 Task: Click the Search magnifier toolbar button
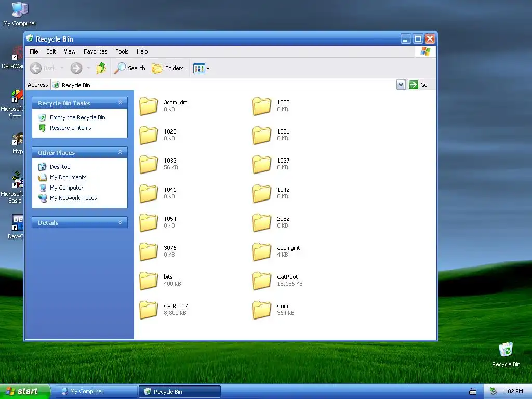(x=129, y=68)
